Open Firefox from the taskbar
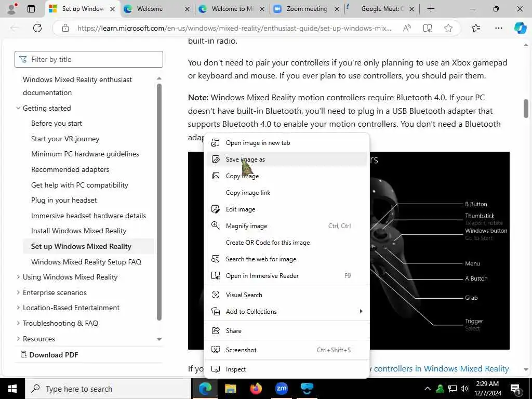Image resolution: width=532 pixels, height=399 pixels. click(x=256, y=389)
